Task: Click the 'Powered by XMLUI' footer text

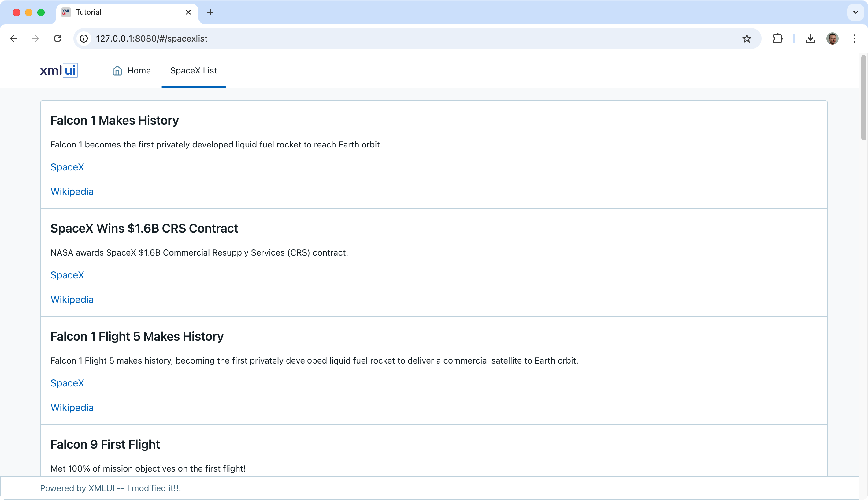Action: pos(110,488)
